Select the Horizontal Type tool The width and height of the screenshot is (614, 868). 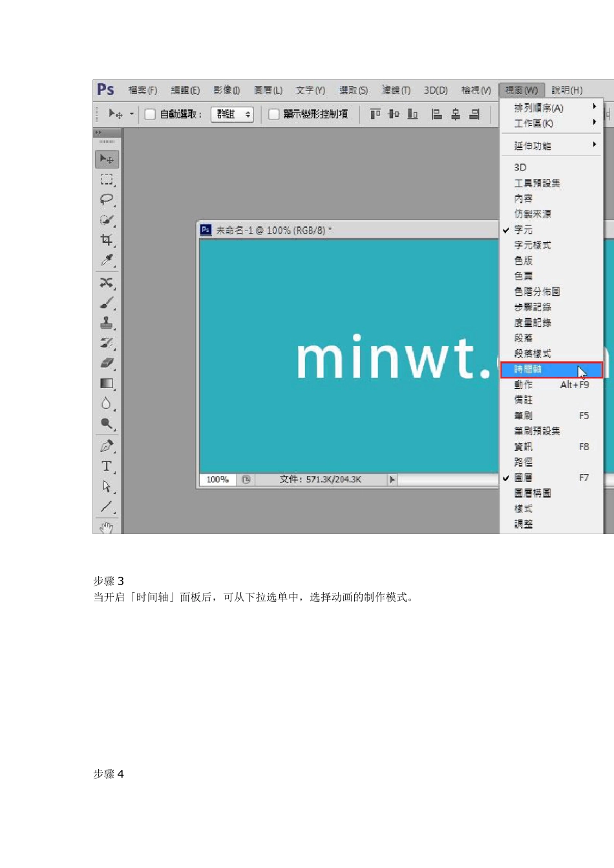tap(107, 466)
